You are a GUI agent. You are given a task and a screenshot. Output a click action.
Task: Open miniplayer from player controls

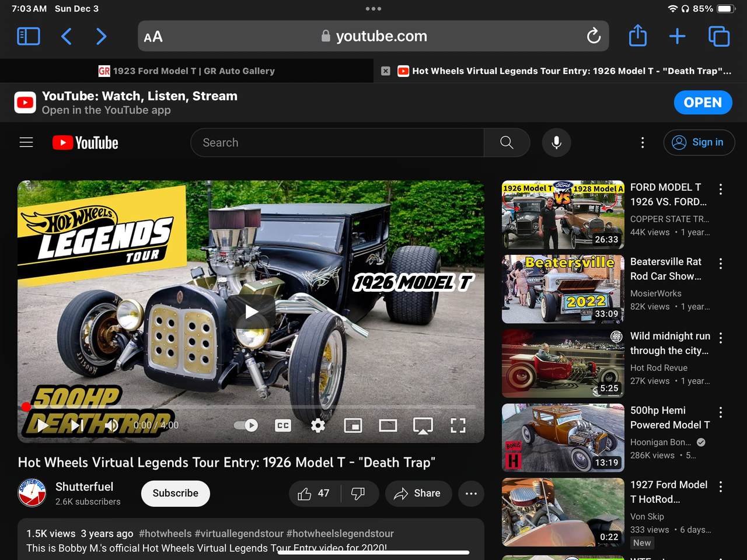(x=353, y=425)
